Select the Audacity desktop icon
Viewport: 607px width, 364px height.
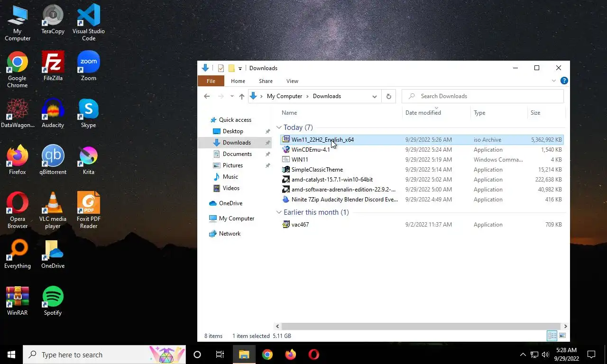(x=53, y=113)
